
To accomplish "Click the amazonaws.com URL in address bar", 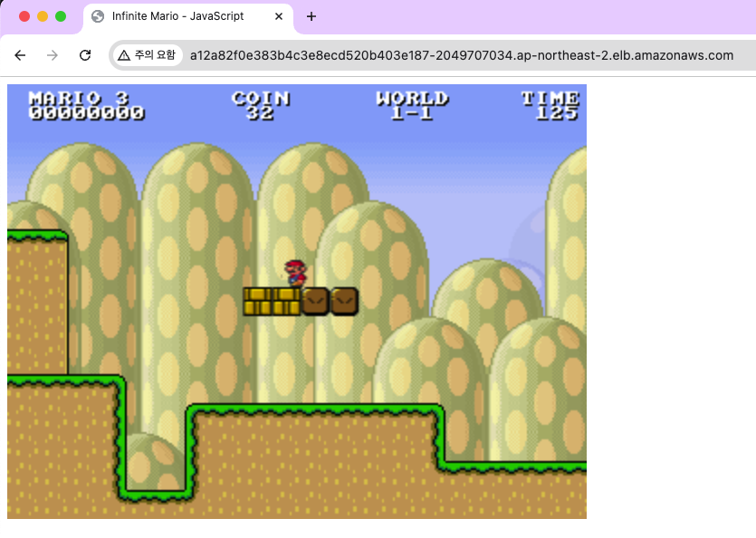I will pos(462,55).
